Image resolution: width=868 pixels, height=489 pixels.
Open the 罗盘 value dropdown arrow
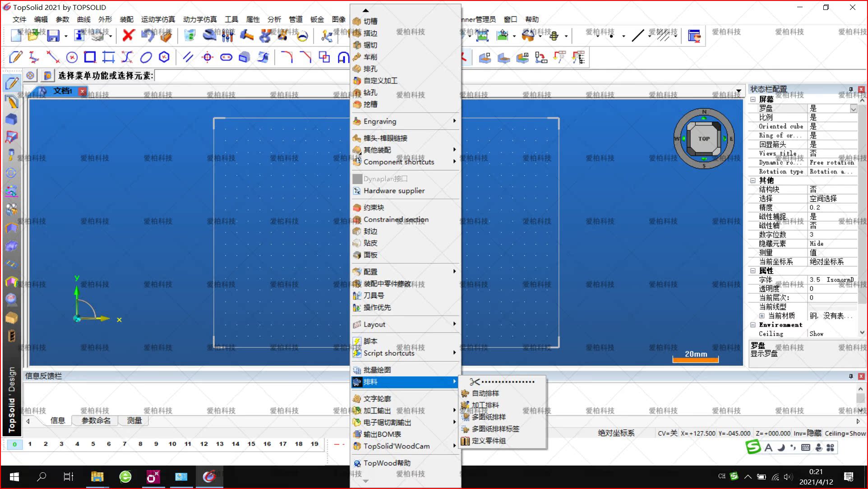(853, 109)
